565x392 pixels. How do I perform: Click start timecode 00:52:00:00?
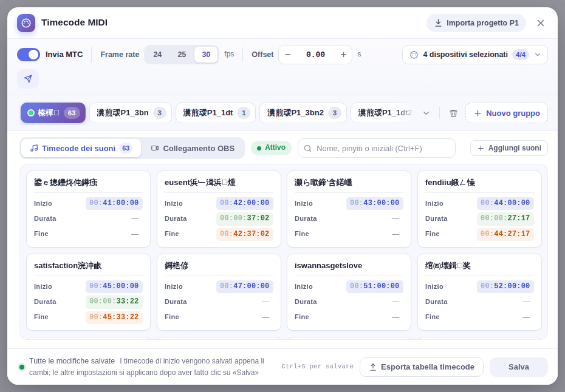tap(505, 286)
